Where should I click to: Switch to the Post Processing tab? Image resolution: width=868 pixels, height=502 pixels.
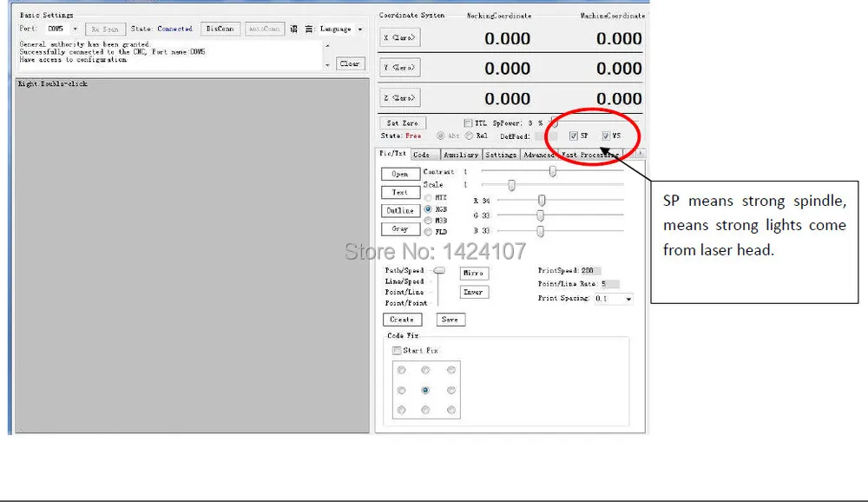(590, 155)
